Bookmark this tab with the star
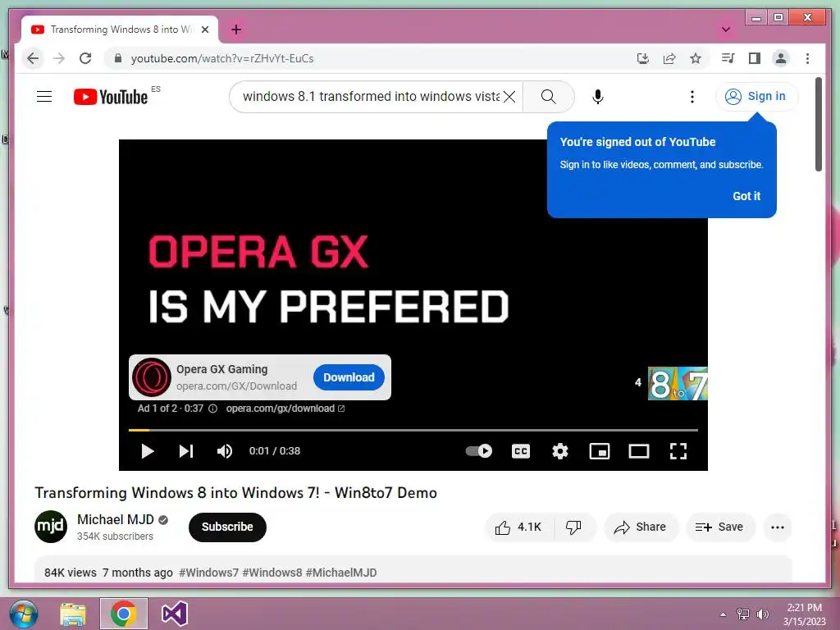Viewport: 840px width, 630px height. point(696,58)
